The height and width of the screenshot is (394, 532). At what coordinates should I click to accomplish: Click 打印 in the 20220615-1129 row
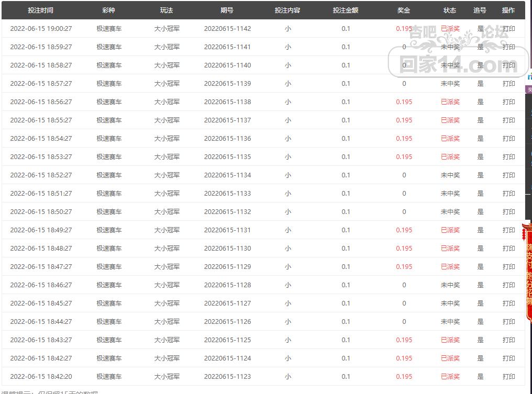click(x=508, y=266)
